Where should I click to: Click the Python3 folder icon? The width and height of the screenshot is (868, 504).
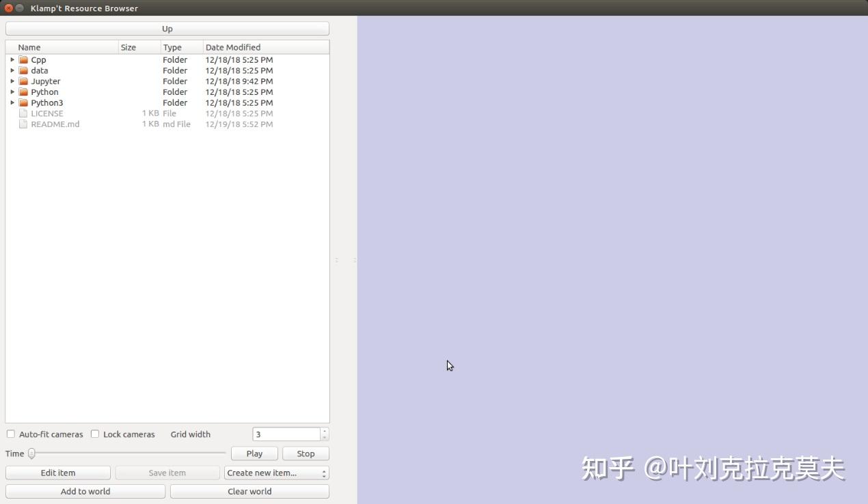pyautogui.click(x=23, y=102)
